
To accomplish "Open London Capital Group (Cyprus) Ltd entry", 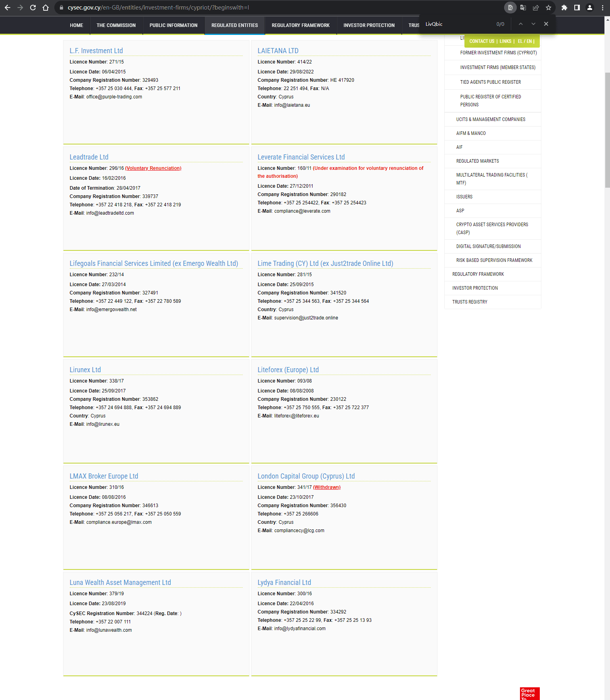I will (x=306, y=476).
